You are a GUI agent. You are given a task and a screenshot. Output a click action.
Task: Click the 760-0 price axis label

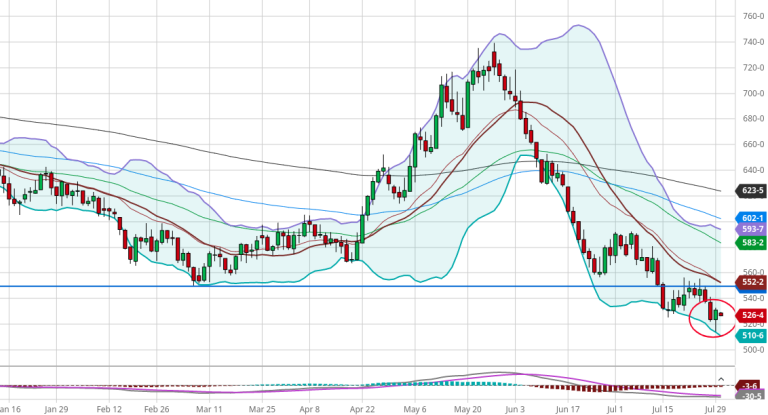(751, 16)
